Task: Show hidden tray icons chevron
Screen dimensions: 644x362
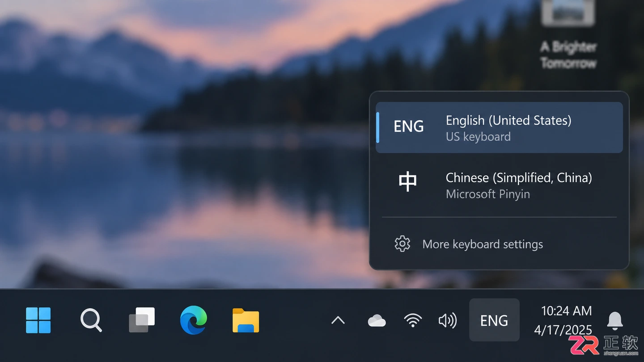Action: (338, 320)
